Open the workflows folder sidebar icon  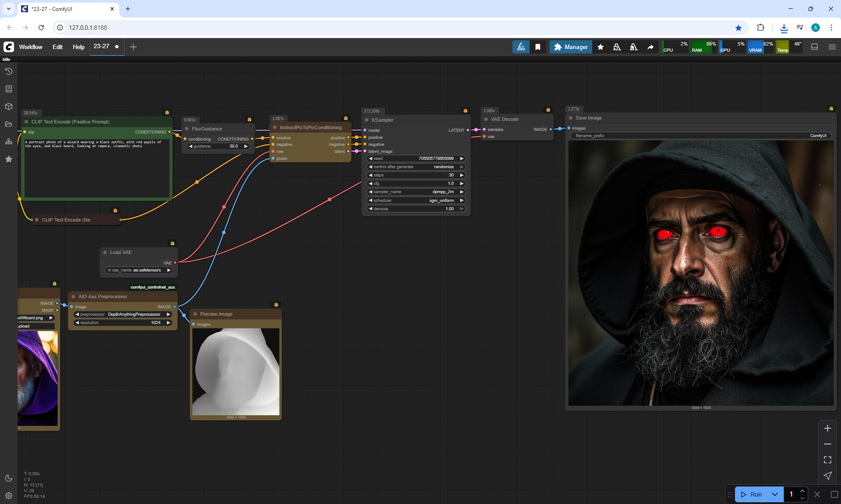9,124
